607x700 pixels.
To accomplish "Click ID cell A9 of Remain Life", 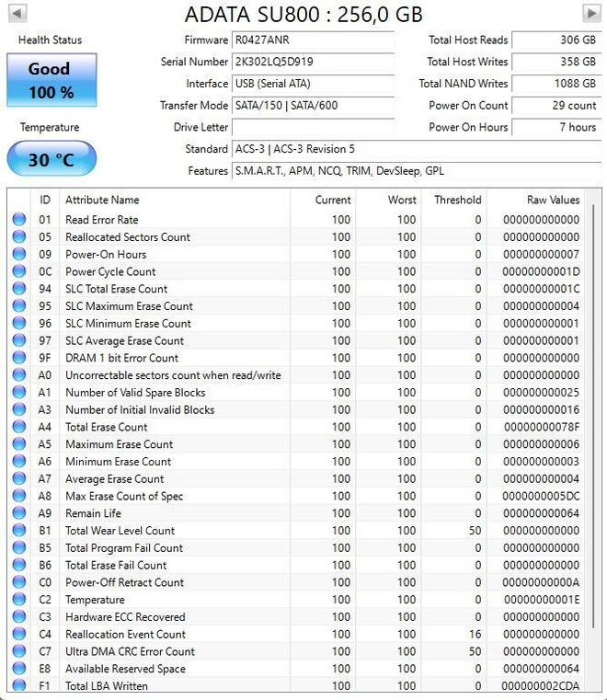I will coord(45,513).
